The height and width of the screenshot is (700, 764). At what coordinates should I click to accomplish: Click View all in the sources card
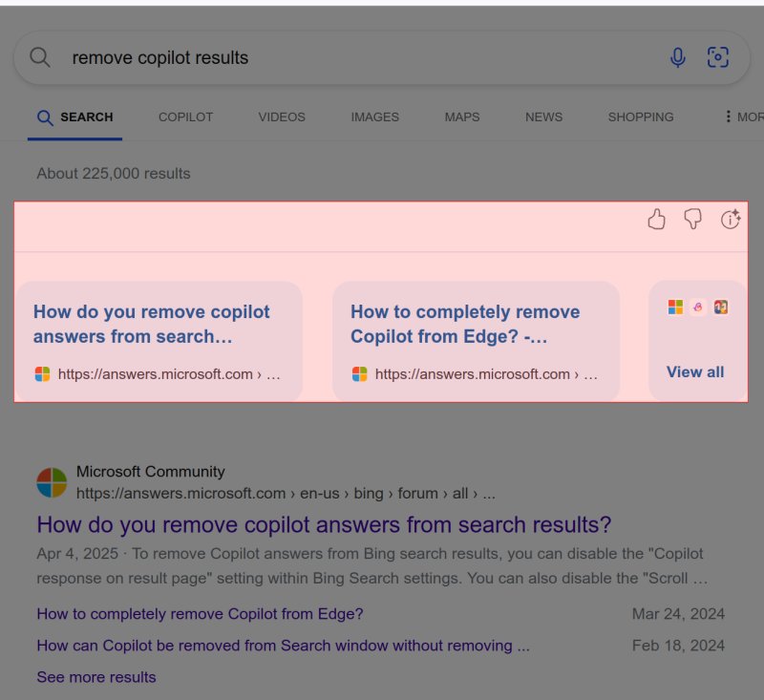tap(695, 372)
